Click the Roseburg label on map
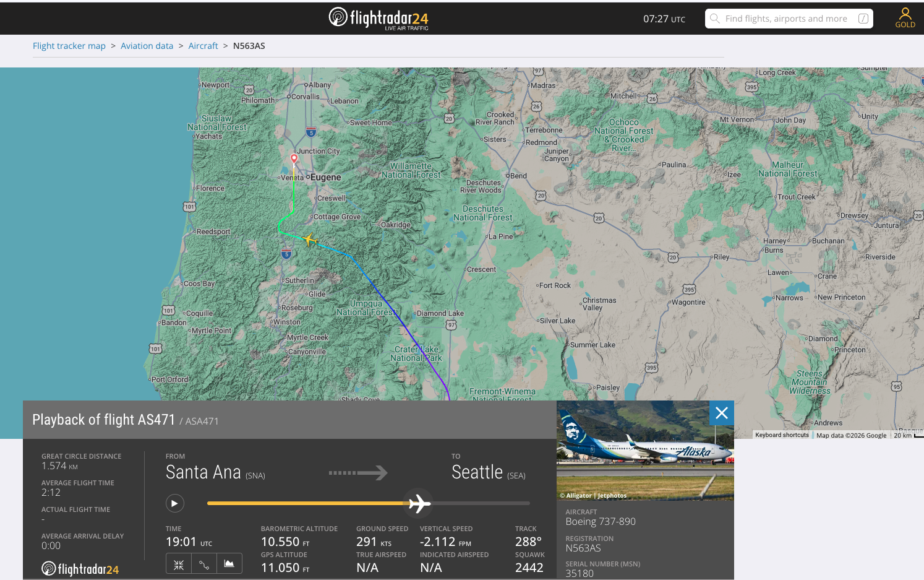 pos(297,308)
